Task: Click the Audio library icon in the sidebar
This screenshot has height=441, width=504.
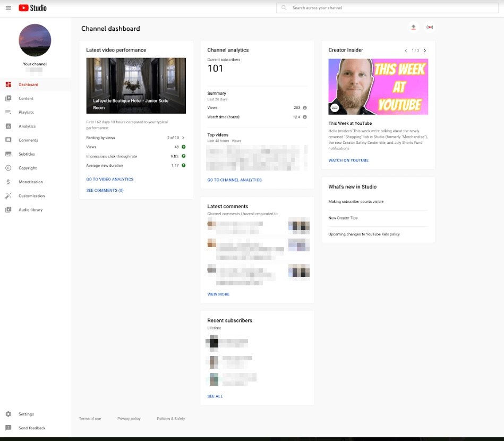Action: click(8, 209)
